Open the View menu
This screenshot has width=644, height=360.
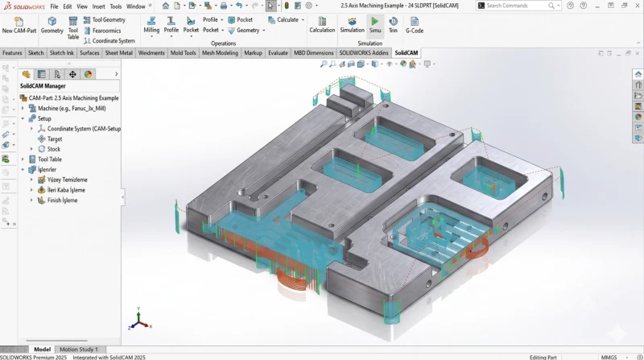pos(82,6)
